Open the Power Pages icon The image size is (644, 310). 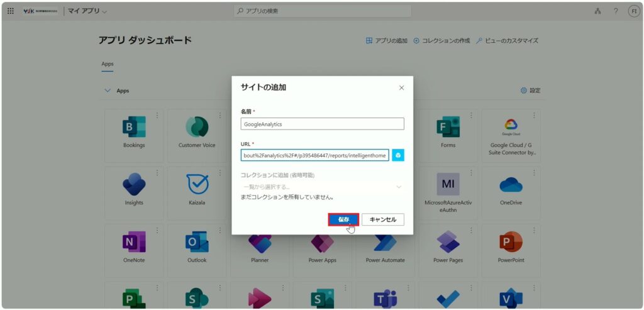pyautogui.click(x=448, y=242)
